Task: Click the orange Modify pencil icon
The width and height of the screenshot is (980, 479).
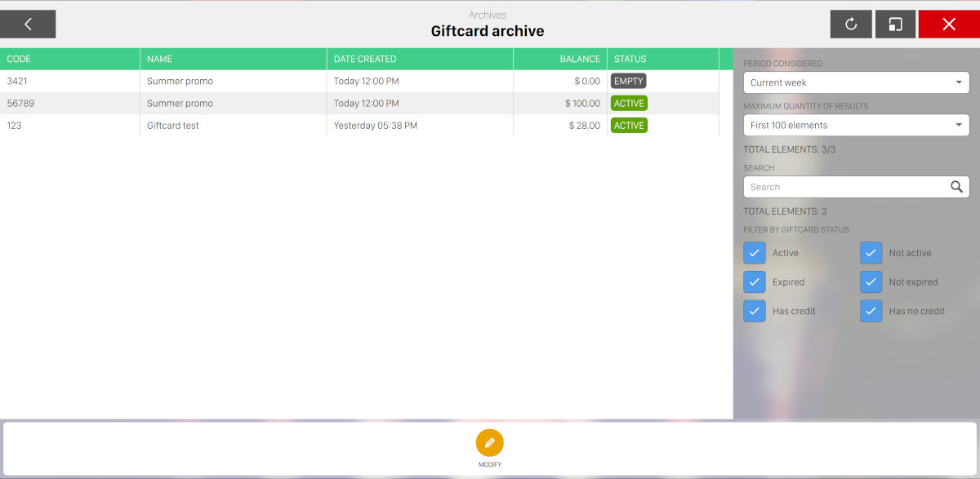Action: [489, 443]
